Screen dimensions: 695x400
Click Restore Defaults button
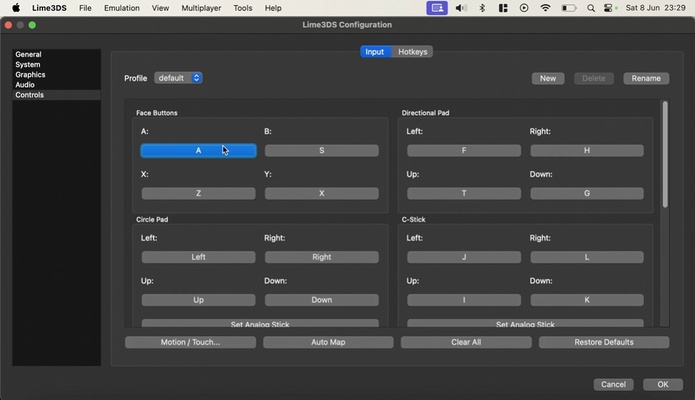click(604, 342)
